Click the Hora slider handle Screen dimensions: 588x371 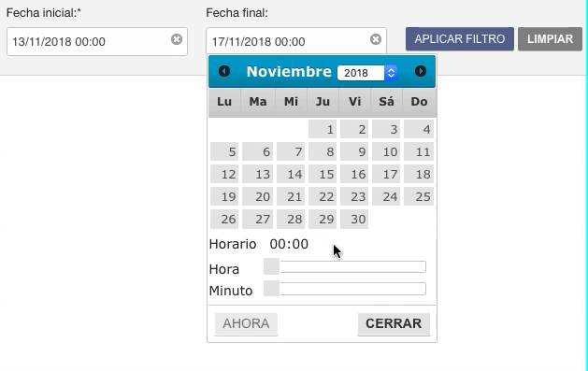point(271,266)
